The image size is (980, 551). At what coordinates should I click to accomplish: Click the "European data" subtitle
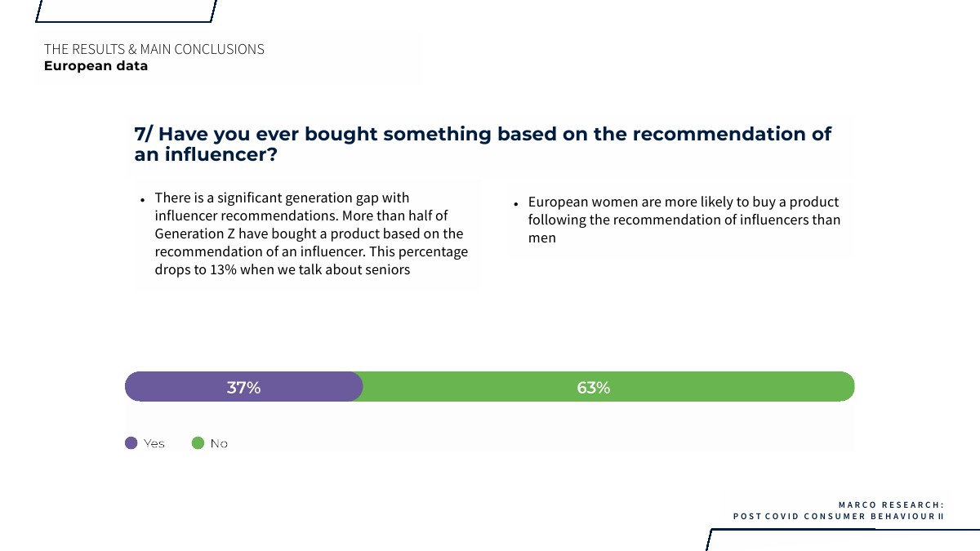(96, 66)
